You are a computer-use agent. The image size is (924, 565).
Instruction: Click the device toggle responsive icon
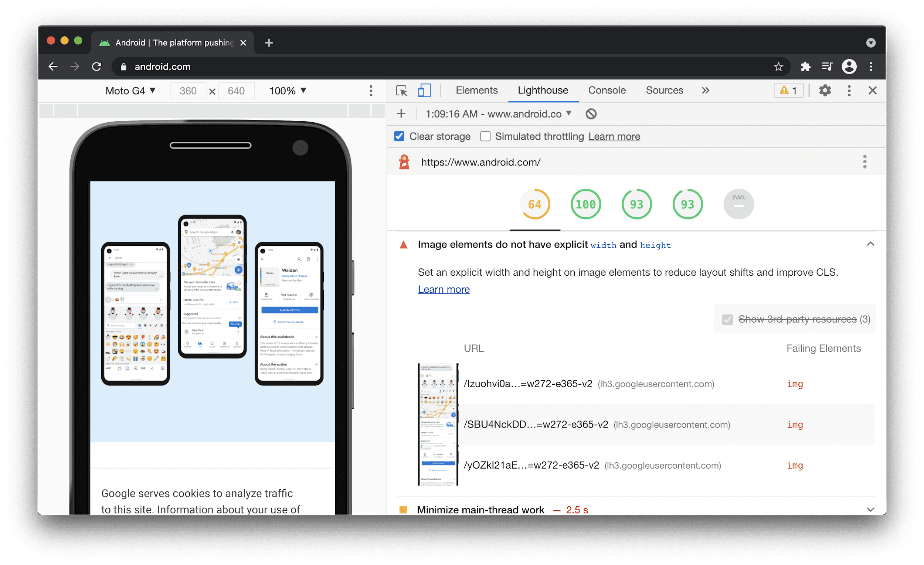coord(423,91)
